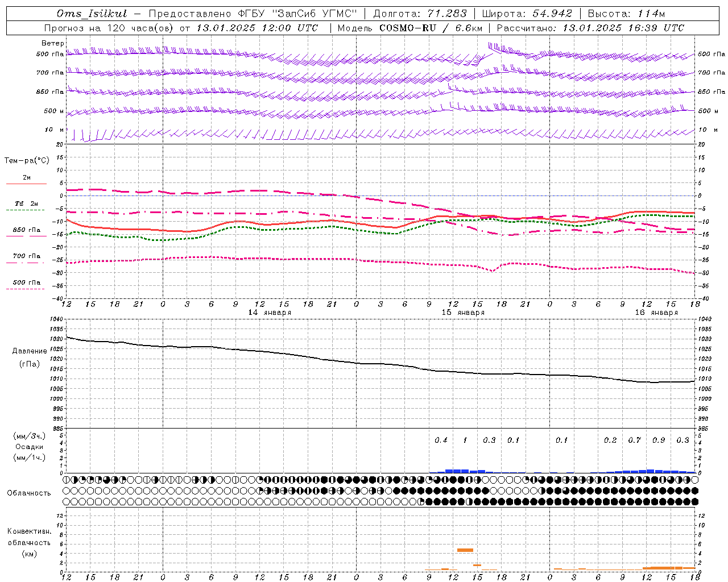The image size is (728, 582).
Task: Click the 0.7 precipitation value
Action: 634,440
